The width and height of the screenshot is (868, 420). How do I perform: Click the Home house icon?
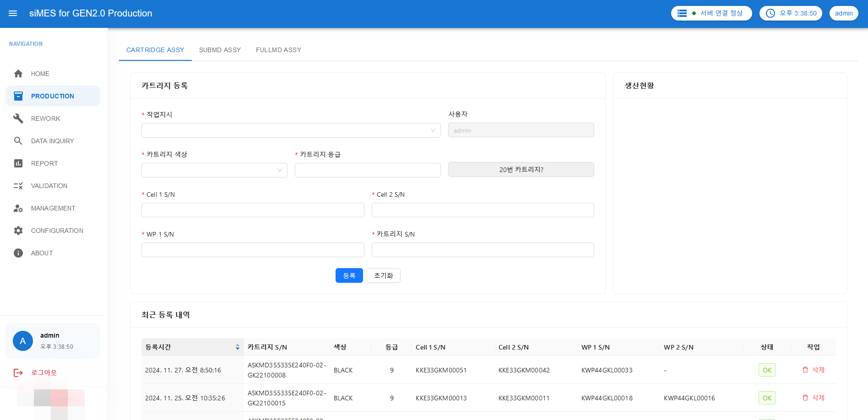click(x=18, y=74)
